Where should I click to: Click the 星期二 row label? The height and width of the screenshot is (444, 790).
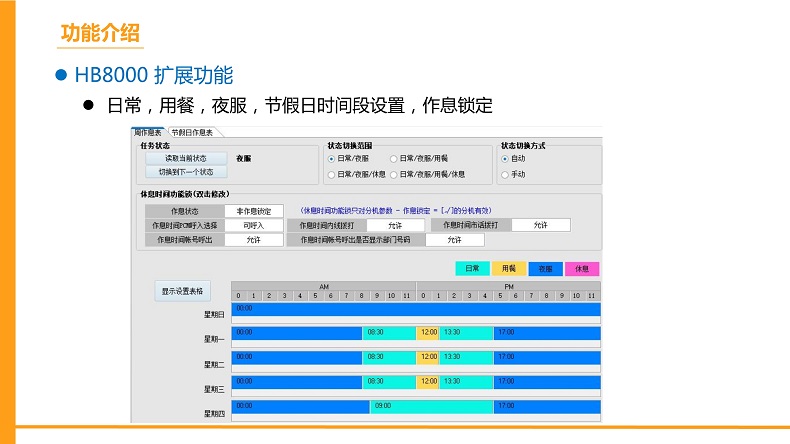[x=214, y=364]
